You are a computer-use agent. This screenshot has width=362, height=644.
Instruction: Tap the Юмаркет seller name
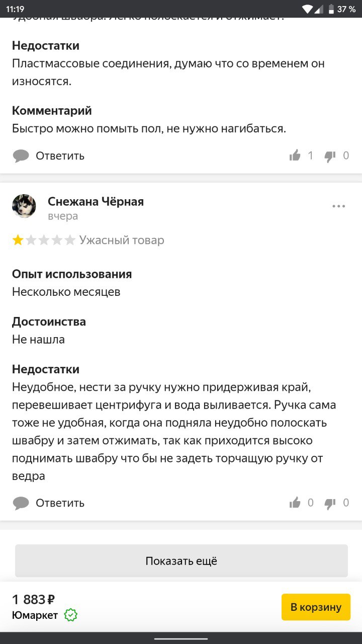(x=35, y=615)
